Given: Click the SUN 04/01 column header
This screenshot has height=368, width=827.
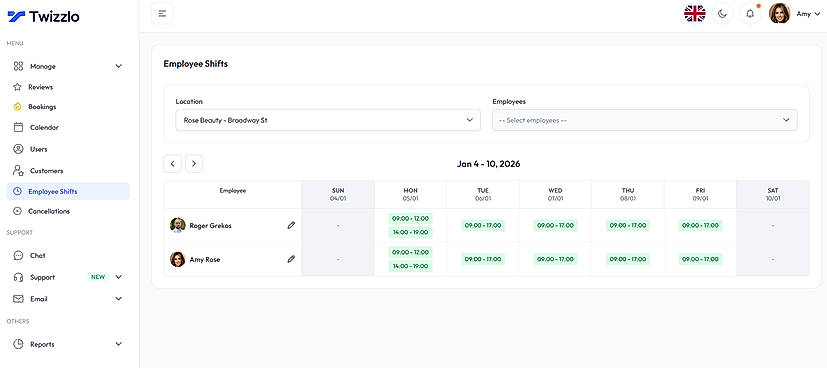Looking at the screenshot, I should point(338,195).
